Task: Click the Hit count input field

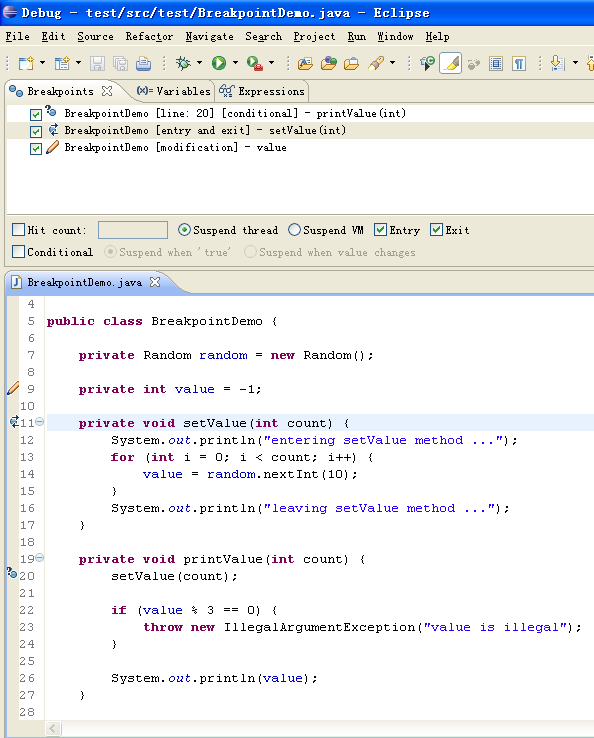Action: [x=133, y=230]
